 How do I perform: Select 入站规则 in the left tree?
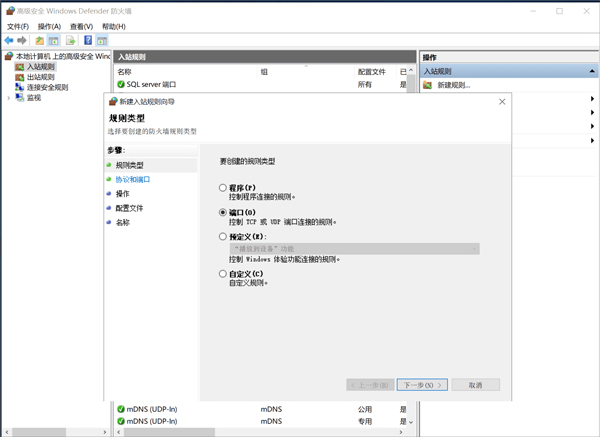pyautogui.click(x=41, y=67)
